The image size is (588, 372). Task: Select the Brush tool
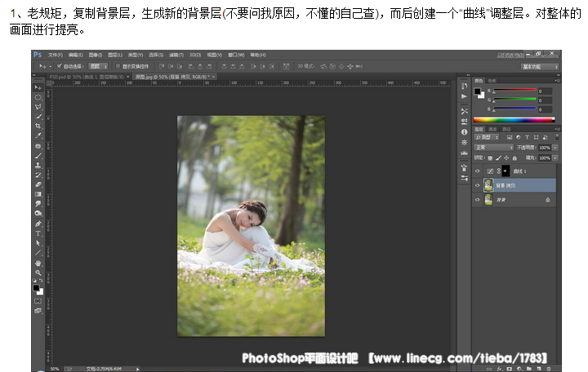tap(38, 156)
